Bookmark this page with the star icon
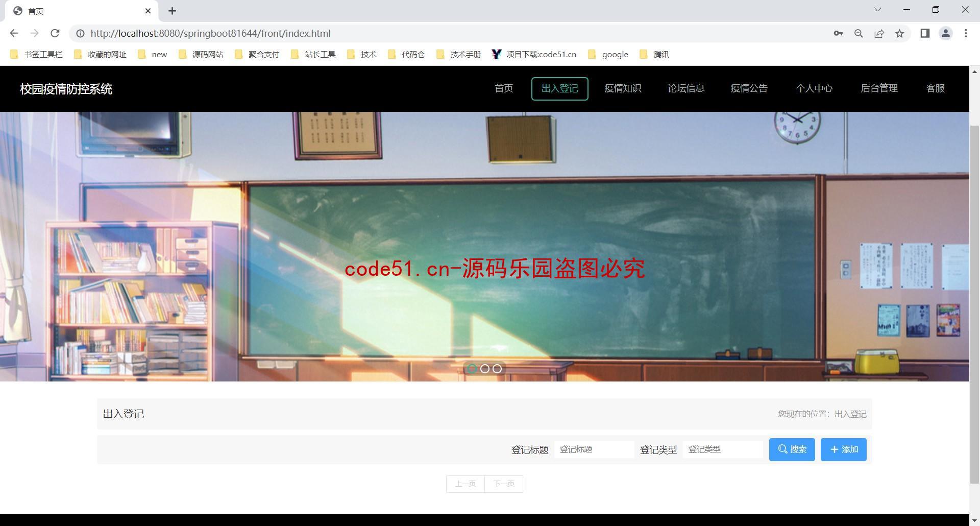The image size is (980, 526). tap(899, 33)
